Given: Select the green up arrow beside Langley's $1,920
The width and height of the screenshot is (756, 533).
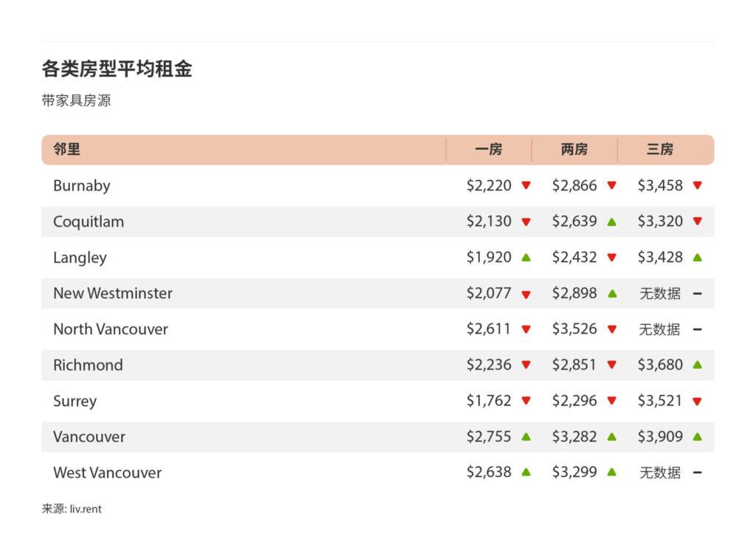Looking at the screenshot, I should click(x=526, y=258).
